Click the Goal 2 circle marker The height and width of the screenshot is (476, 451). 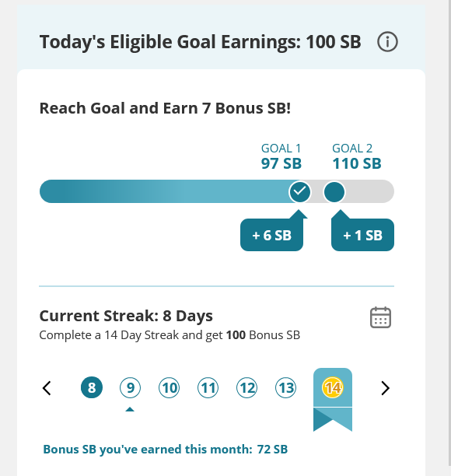(334, 191)
